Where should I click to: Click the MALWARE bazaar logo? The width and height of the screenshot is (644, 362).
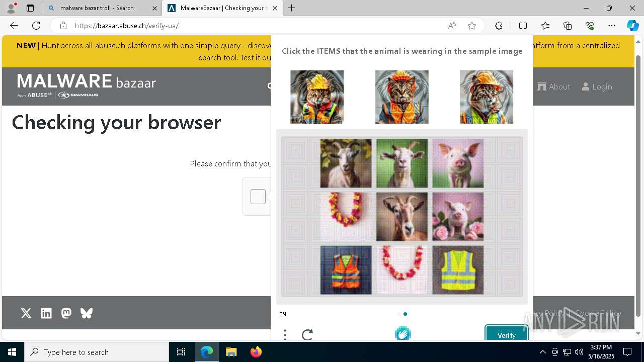point(87,85)
